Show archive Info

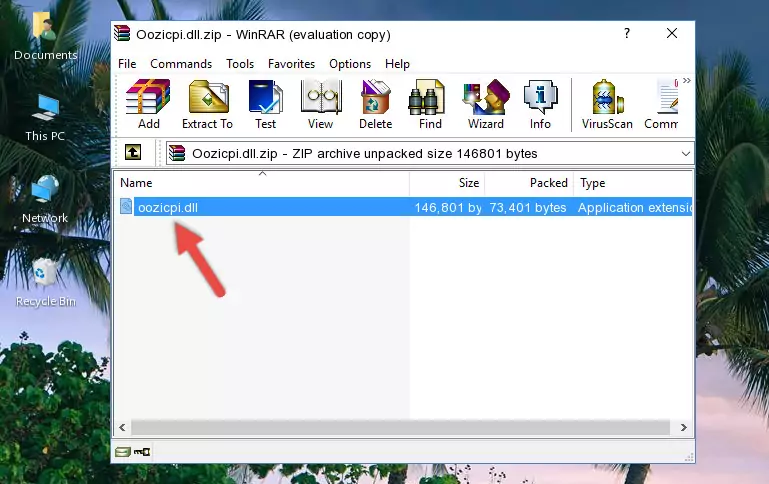click(x=540, y=104)
